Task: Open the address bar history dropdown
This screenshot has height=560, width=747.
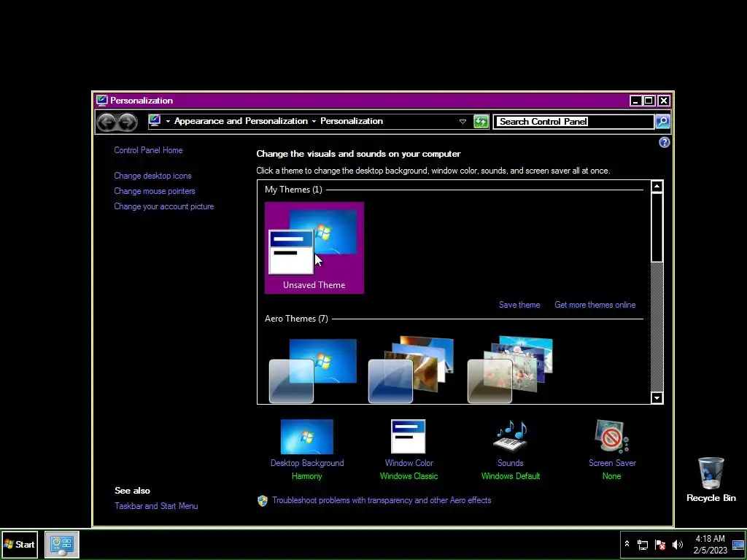Action: (x=462, y=122)
